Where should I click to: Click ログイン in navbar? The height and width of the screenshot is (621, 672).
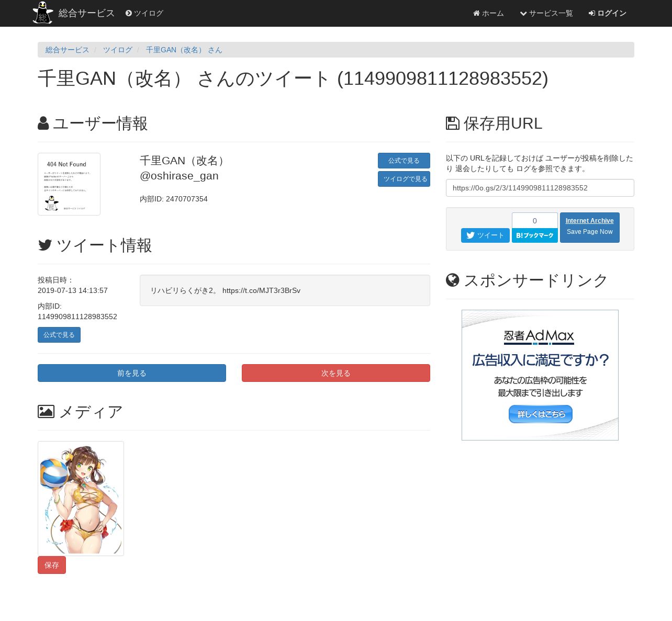pos(608,13)
